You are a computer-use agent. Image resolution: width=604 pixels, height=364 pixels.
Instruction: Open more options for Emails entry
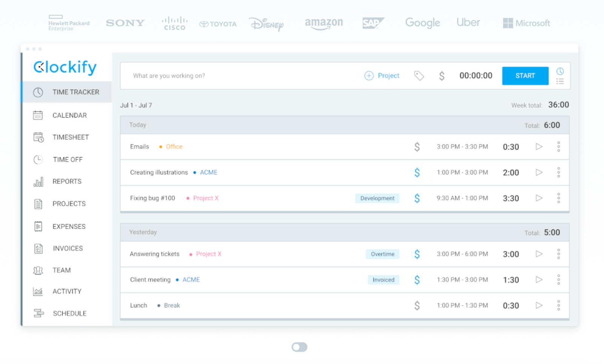click(559, 147)
